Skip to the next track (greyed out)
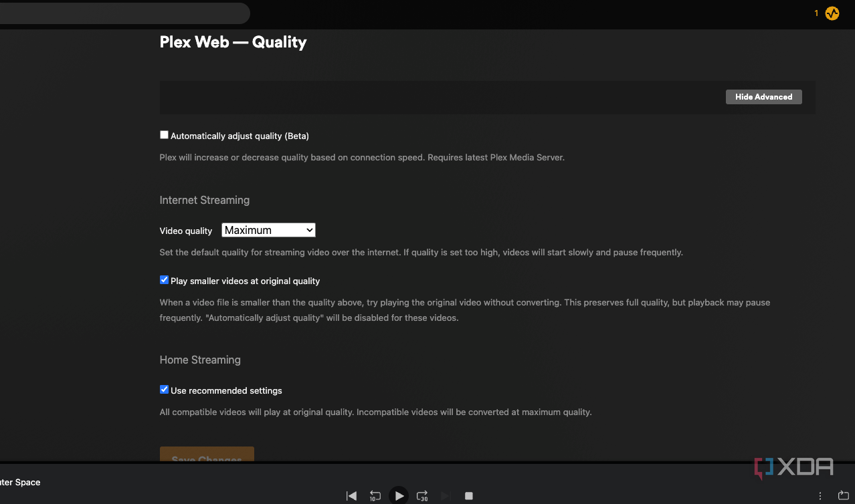This screenshot has width=855, height=504. tap(446, 496)
